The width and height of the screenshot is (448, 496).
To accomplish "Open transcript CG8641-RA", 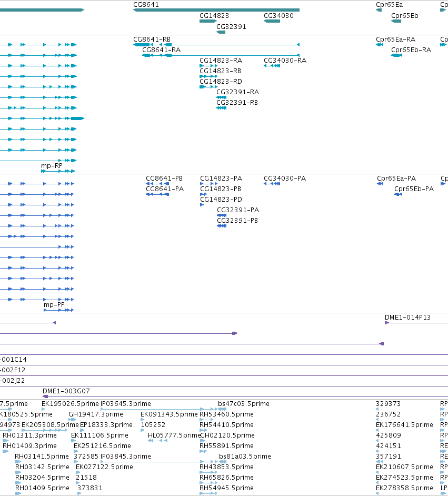I will (221, 55).
